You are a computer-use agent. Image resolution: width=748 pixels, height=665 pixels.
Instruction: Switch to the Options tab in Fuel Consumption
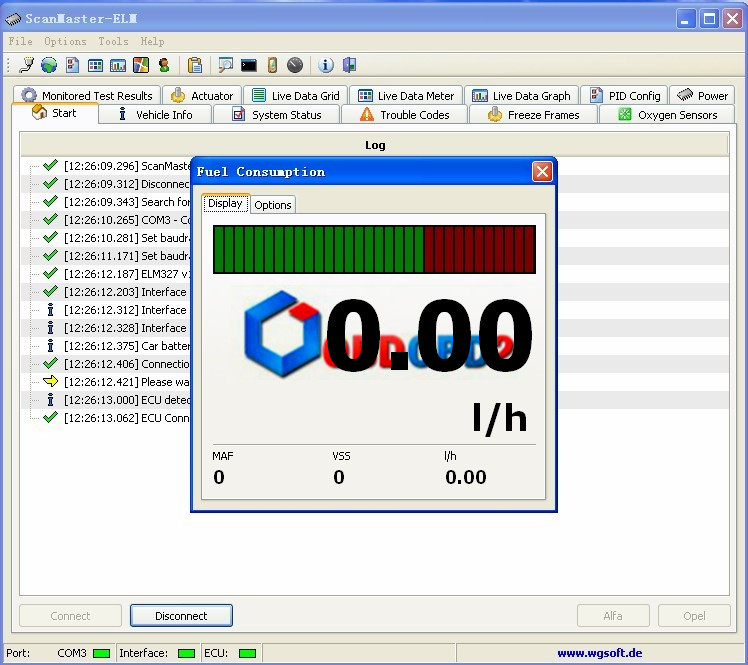point(272,204)
